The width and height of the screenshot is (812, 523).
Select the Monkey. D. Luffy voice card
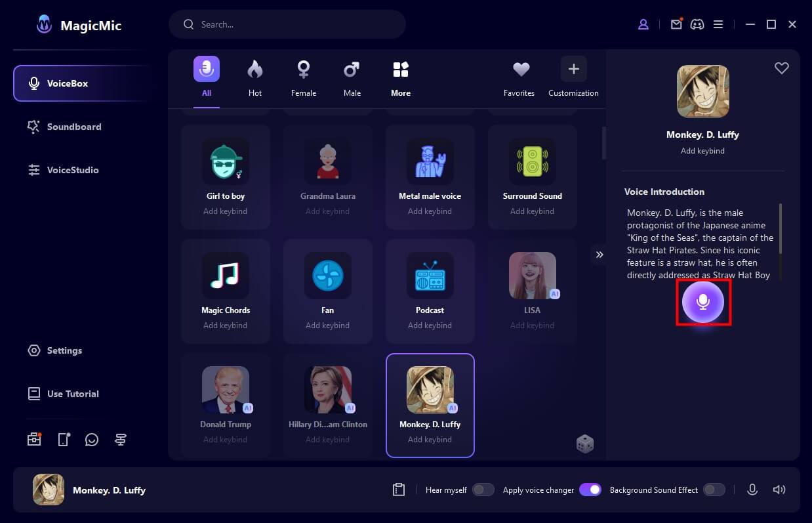coord(430,405)
